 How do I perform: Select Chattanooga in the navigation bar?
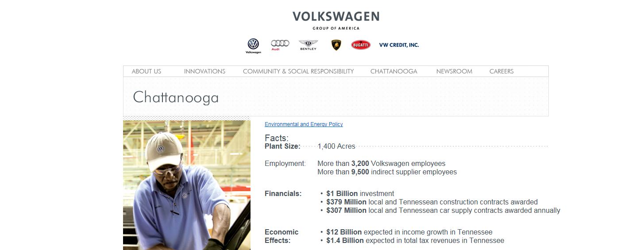[393, 71]
